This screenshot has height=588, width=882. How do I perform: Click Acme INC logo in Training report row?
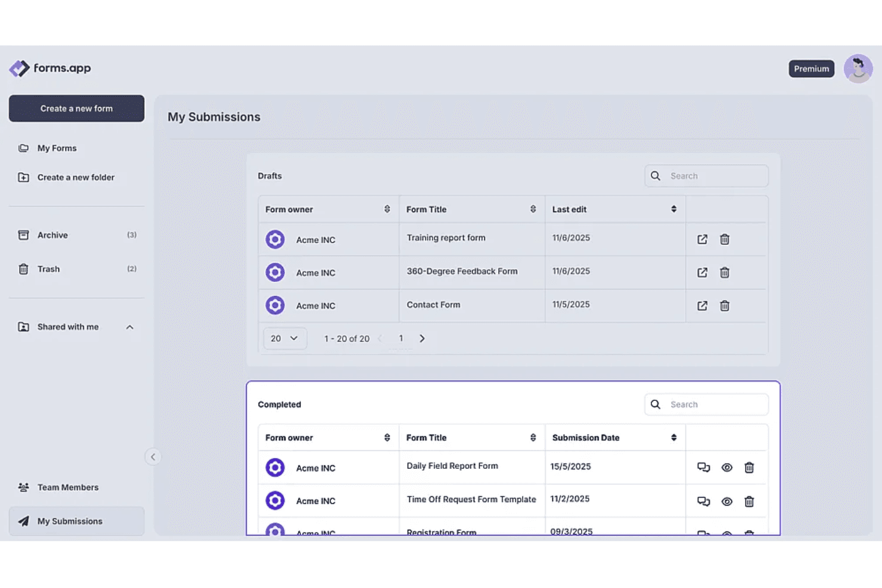point(275,239)
